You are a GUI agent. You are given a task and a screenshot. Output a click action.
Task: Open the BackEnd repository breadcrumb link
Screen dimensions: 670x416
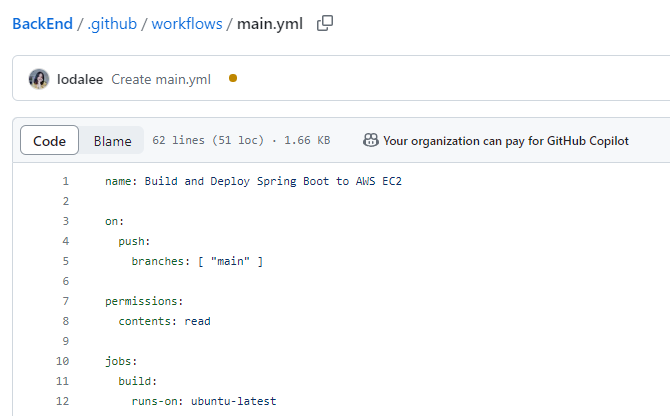[x=42, y=23]
